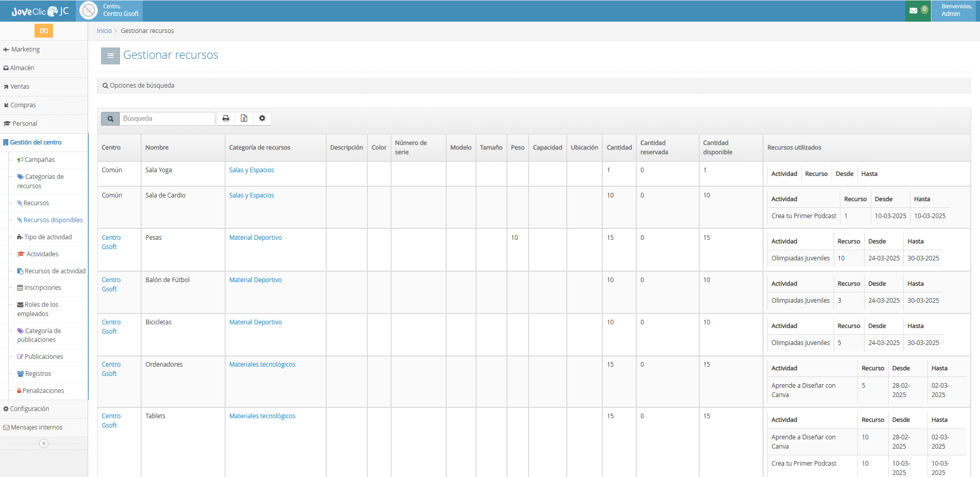Screen dimensions: 980x477
Task: Open Inscripciones in the sidebar
Action: pos(39,288)
